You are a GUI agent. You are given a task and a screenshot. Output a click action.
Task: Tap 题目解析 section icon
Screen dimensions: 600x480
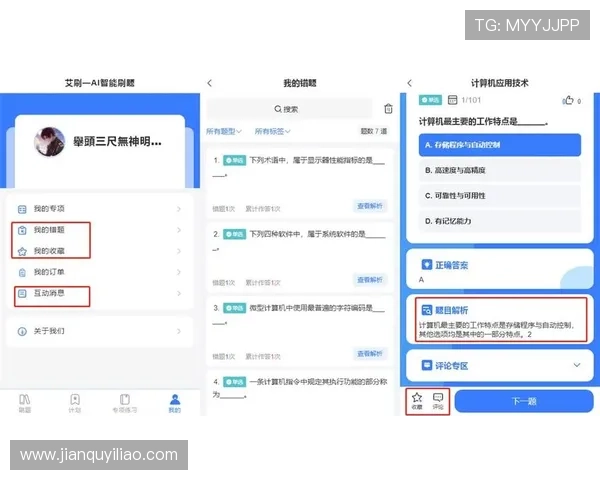click(426, 310)
